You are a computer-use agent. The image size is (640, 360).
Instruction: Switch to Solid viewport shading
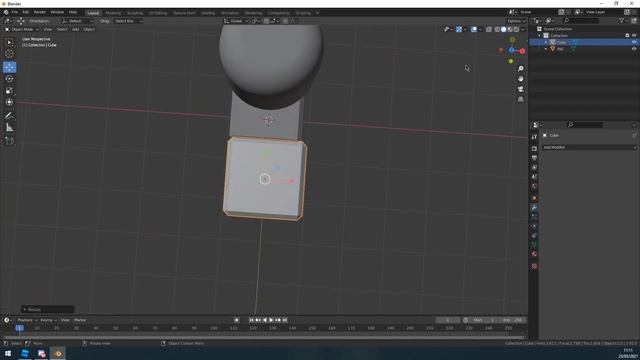point(504,29)
